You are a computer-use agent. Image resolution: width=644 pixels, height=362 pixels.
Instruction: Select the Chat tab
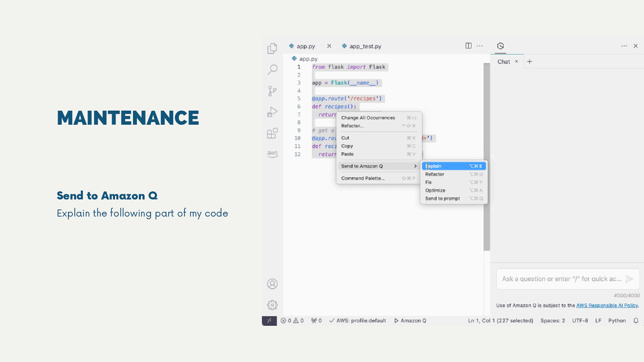point(504,62)
